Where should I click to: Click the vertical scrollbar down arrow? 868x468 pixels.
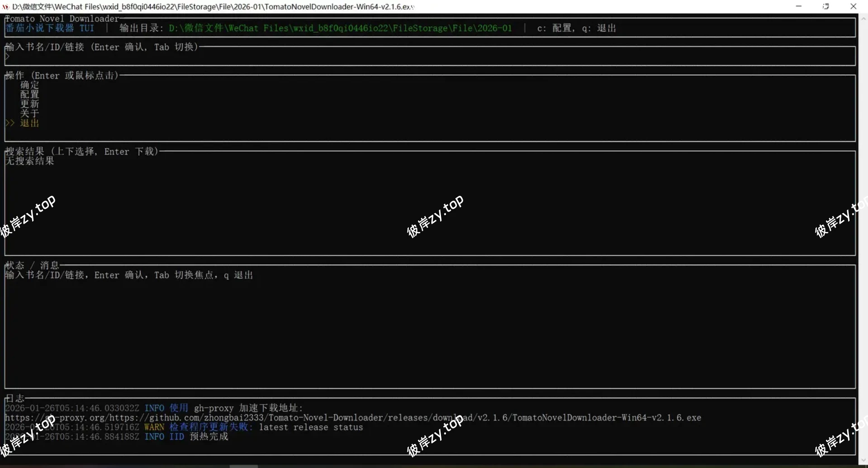pos(863,460)
